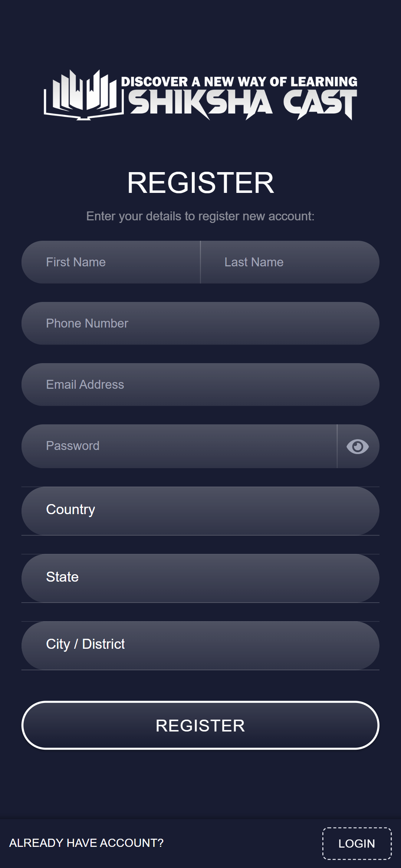The image size is (401, 868).
Task: Click divider between First and Last Name
Action: (200, 262)
